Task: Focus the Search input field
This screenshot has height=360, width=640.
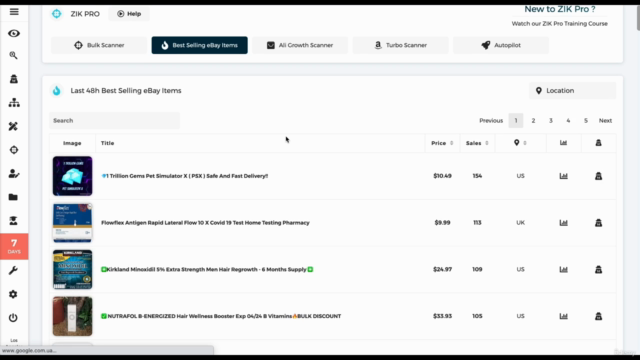Action: click(x=114, y=121)
